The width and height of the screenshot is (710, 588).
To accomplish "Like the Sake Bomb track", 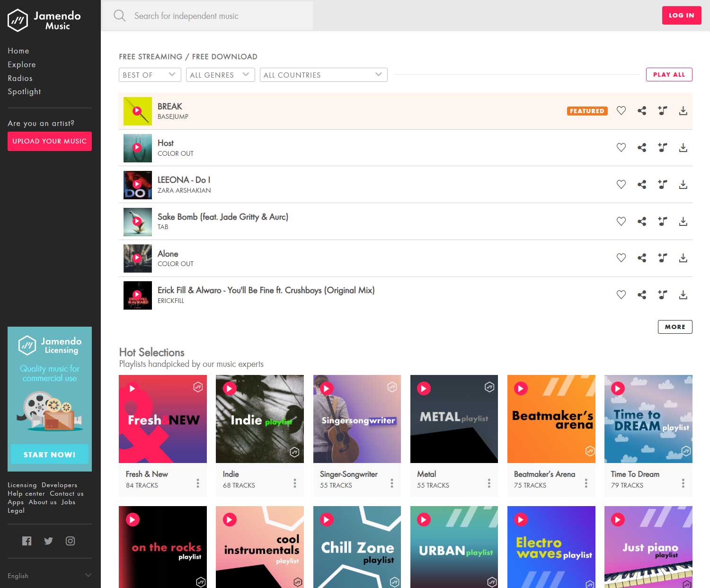I will point(621,221).
